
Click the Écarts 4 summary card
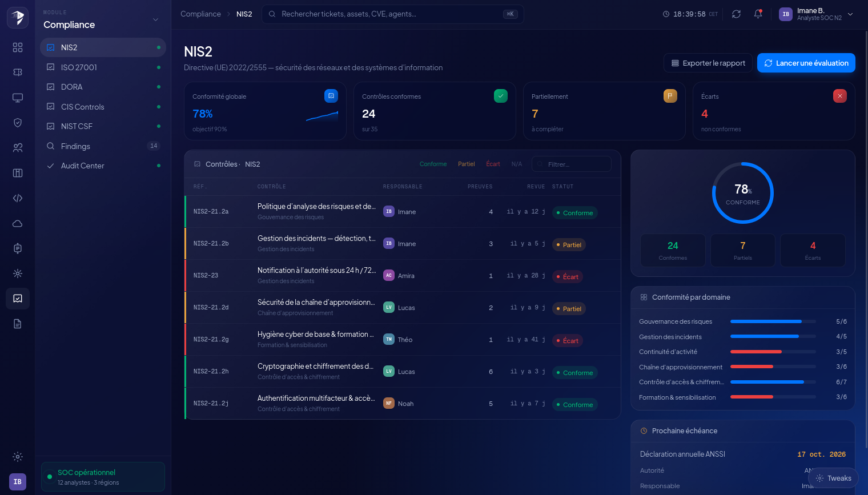[774, 111]
